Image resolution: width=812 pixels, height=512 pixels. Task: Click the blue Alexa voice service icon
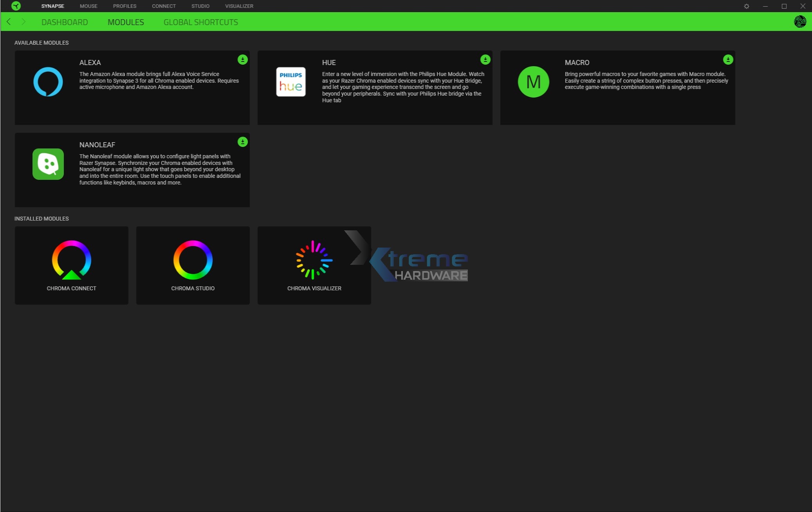(x=48, y=81)
